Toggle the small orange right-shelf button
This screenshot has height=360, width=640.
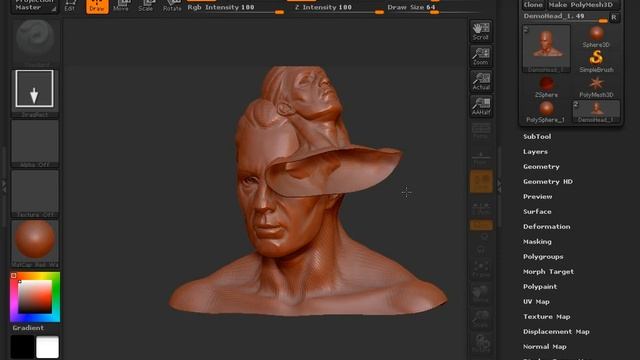coord(481,225)
